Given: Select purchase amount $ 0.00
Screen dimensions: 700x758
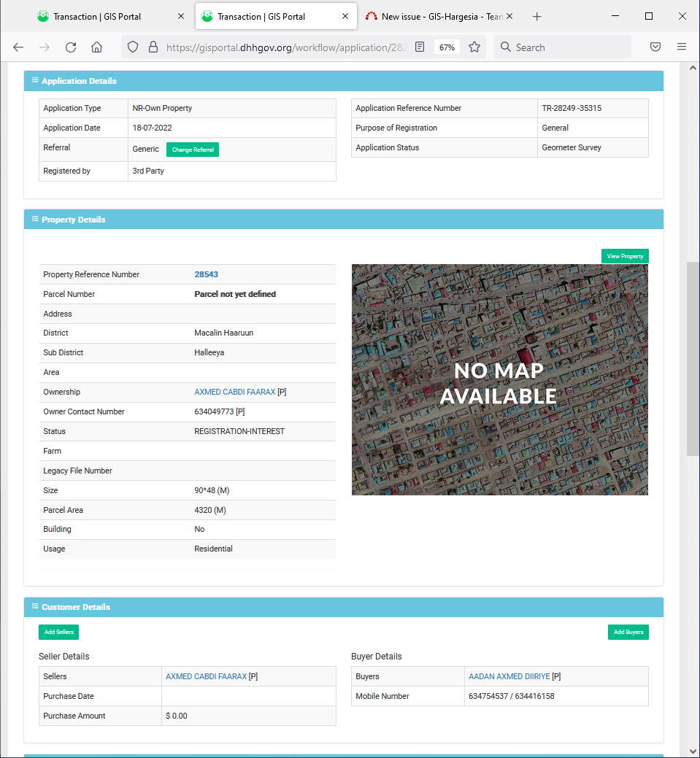Looking at the screenshot, I should (x=177, y=716).
